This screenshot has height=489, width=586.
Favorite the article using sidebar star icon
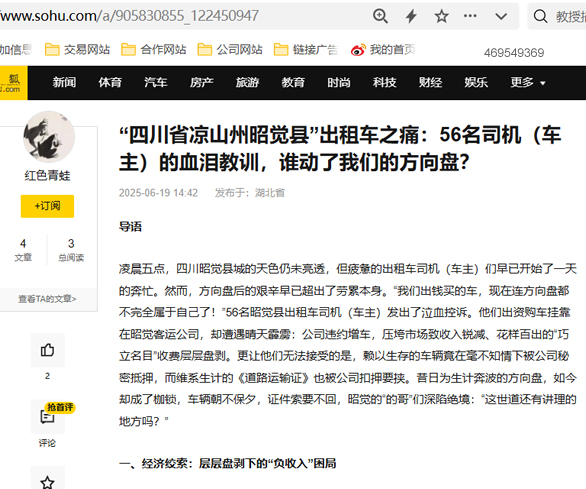(47, 480)
